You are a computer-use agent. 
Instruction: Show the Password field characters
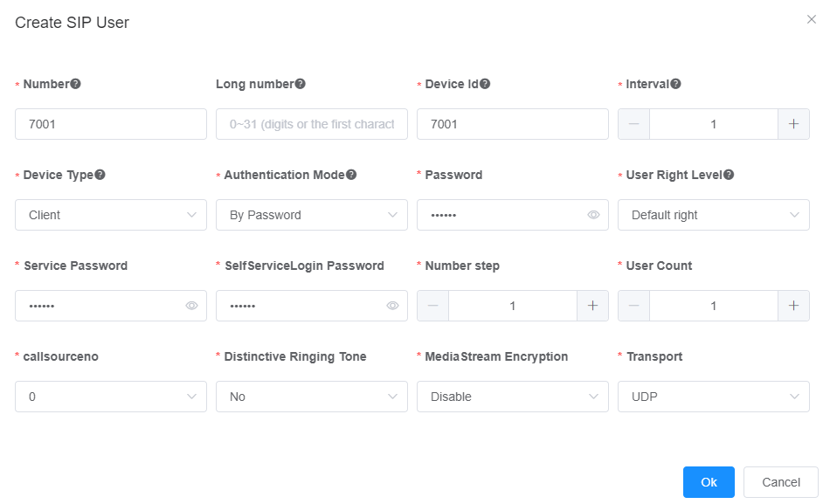coord(593,215)
